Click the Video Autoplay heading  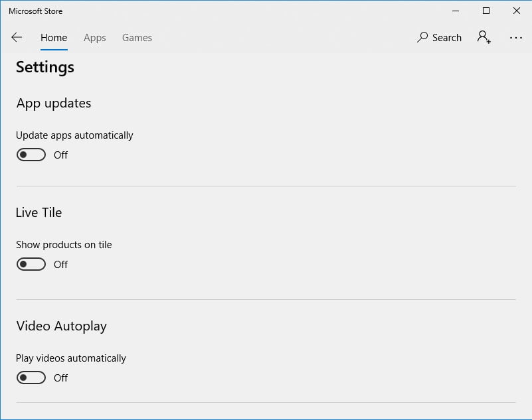tap(61, 326)
